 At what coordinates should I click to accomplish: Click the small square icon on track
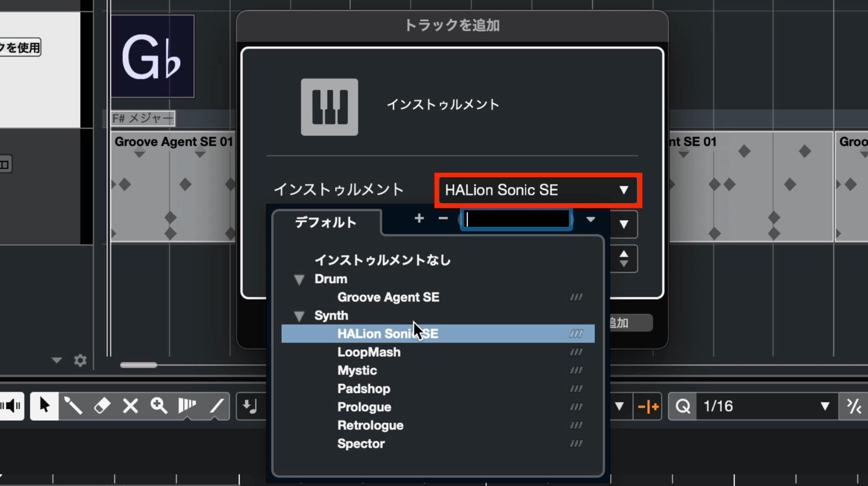click(x=5, y=164)
